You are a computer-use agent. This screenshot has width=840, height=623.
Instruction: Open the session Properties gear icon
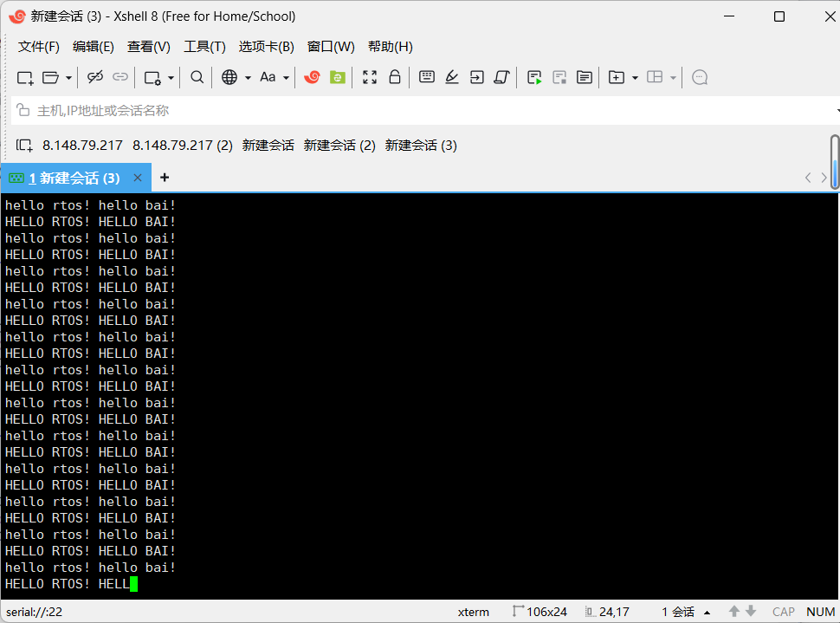point(152,78)
